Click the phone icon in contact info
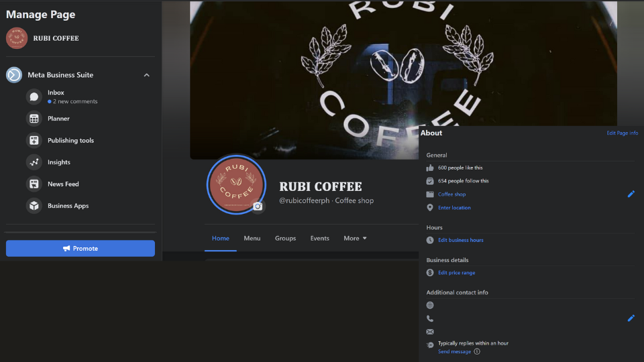 pyautogui.click(x=430, y=318)
